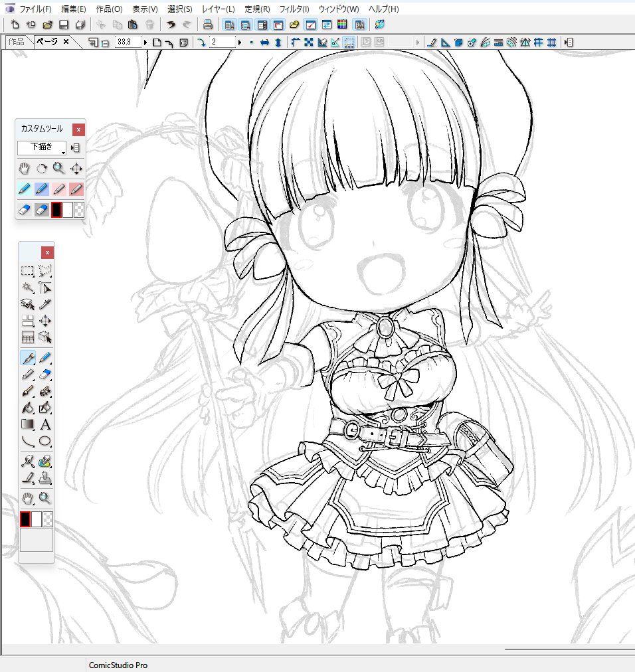Close the ページ tab with its x

[66, 42]
